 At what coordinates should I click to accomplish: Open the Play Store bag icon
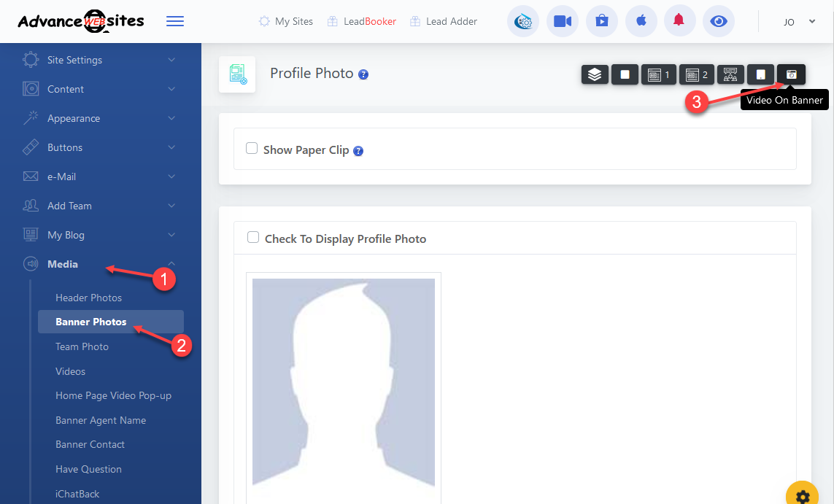click(x=601, y=21)
